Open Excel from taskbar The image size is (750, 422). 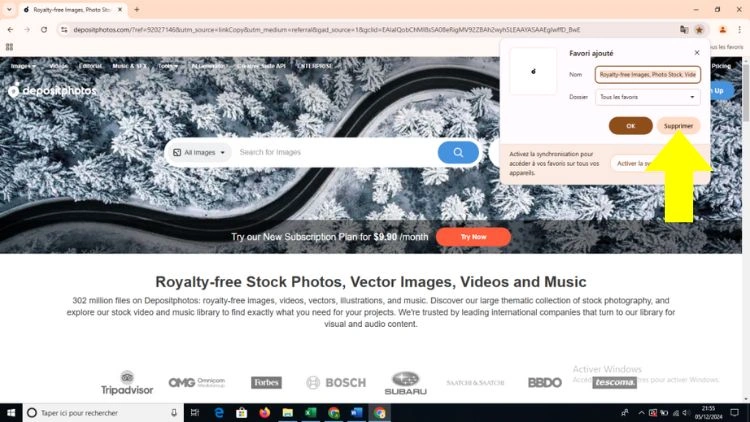(x=310, y=412)
